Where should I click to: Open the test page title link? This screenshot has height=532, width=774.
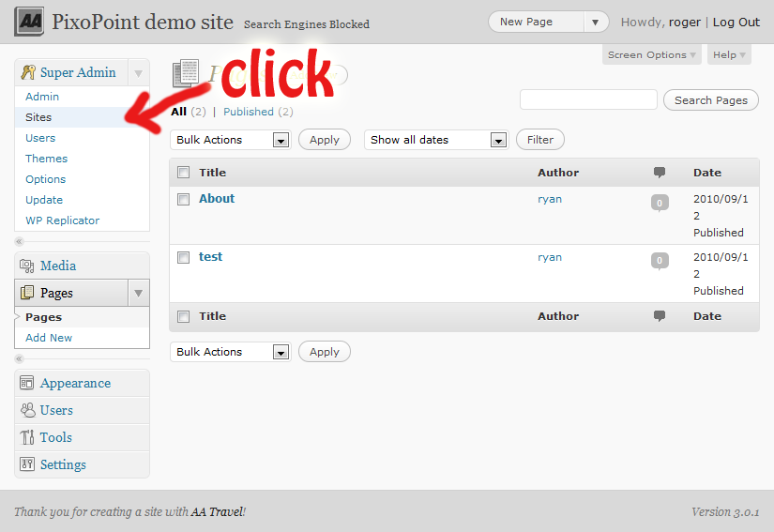[210, 257]
